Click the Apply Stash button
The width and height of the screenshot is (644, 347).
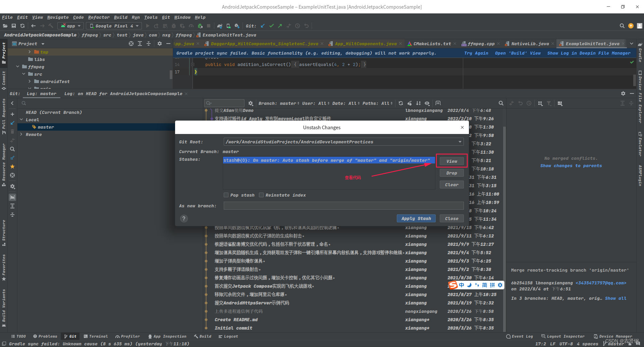[x=416, y=218]
